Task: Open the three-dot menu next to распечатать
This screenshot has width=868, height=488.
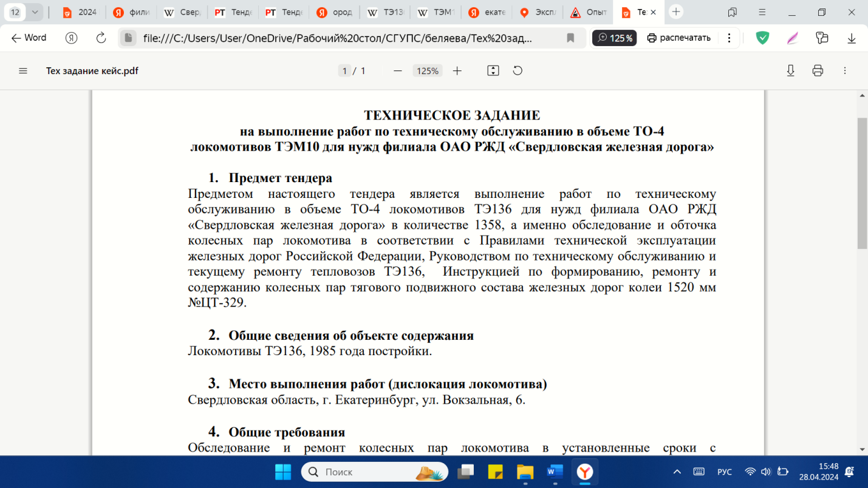Action: coord(729,38)
